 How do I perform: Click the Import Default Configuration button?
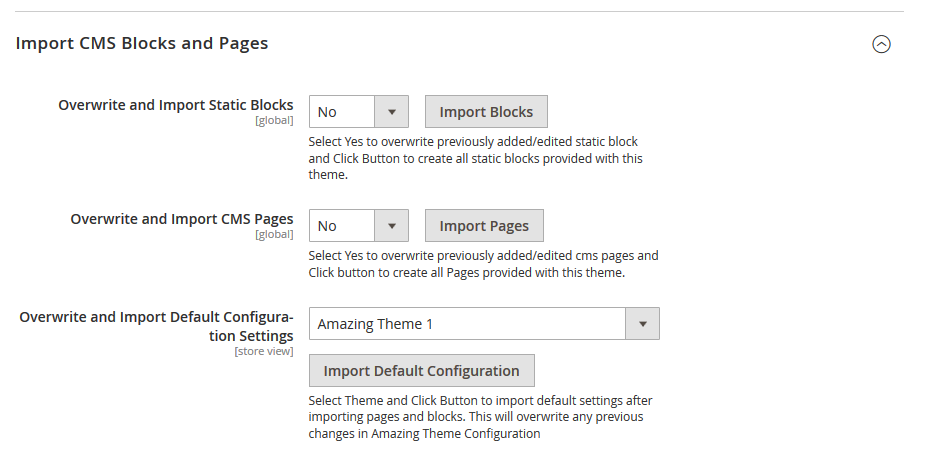pyautogui.click(x=422, y=371)
